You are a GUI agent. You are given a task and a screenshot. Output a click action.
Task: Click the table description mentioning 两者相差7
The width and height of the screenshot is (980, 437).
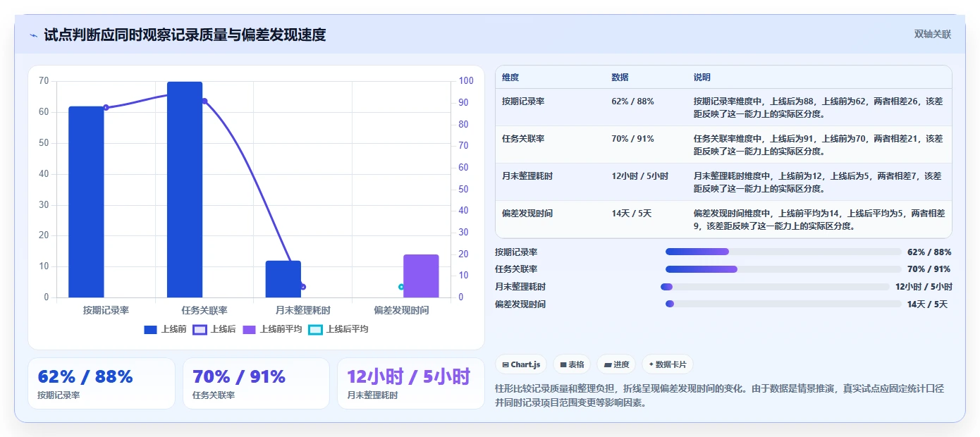[x=818, y=182]
